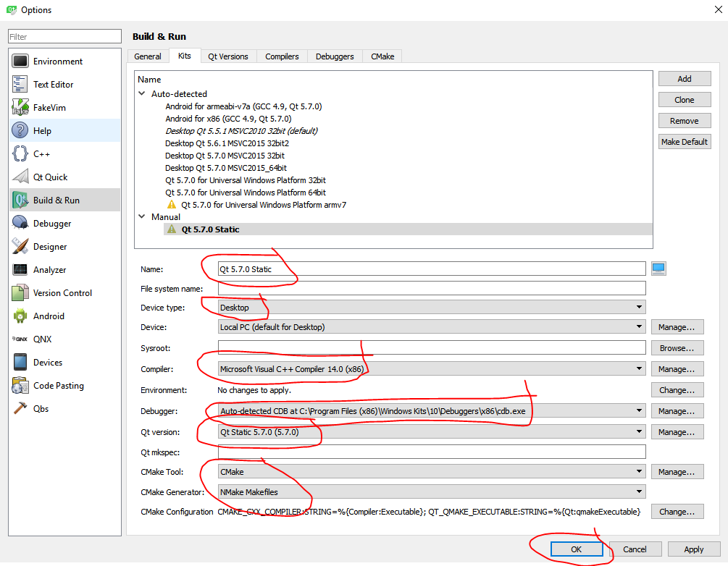The width and height of the screenshot is (728, 566).
Task: Select the Qbs hammer icon
Action: [20, 408]
